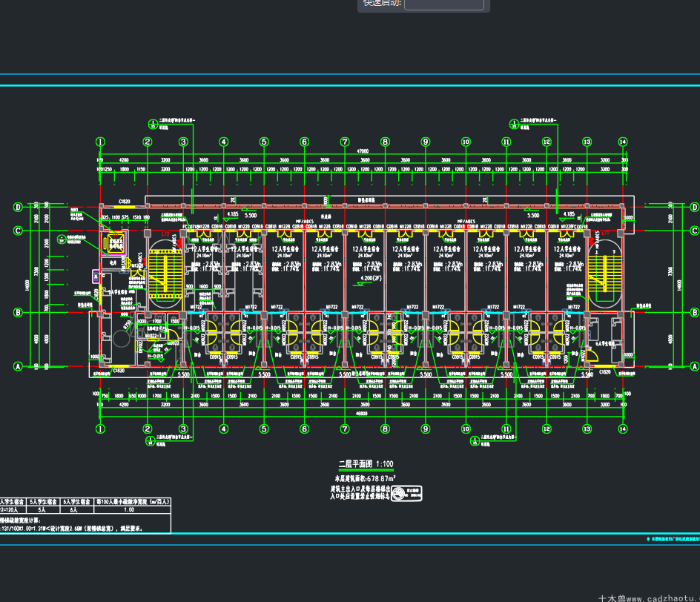Click the yellow elevator symbol at left
This screenshot has width=700, height=602.
(x=115, y=242)
